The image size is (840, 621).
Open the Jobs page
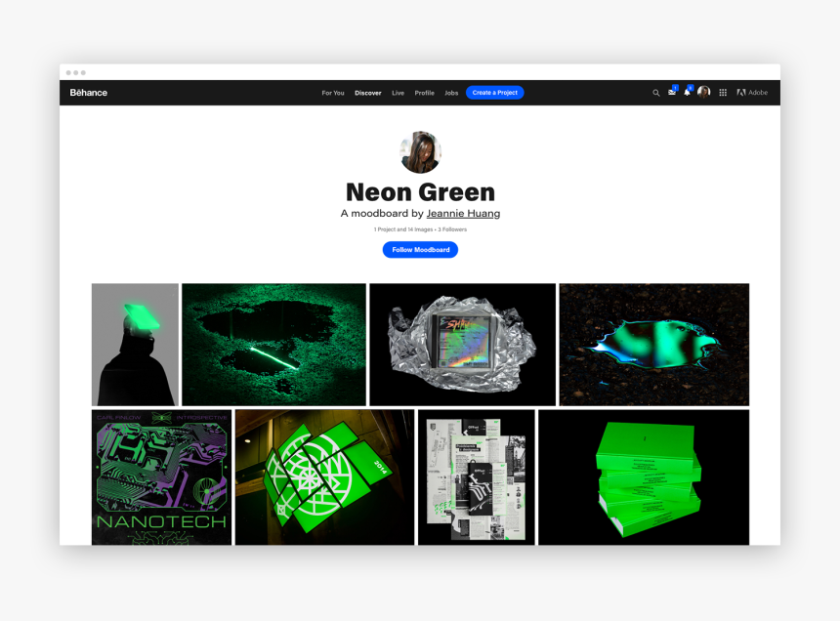[451, 93]
